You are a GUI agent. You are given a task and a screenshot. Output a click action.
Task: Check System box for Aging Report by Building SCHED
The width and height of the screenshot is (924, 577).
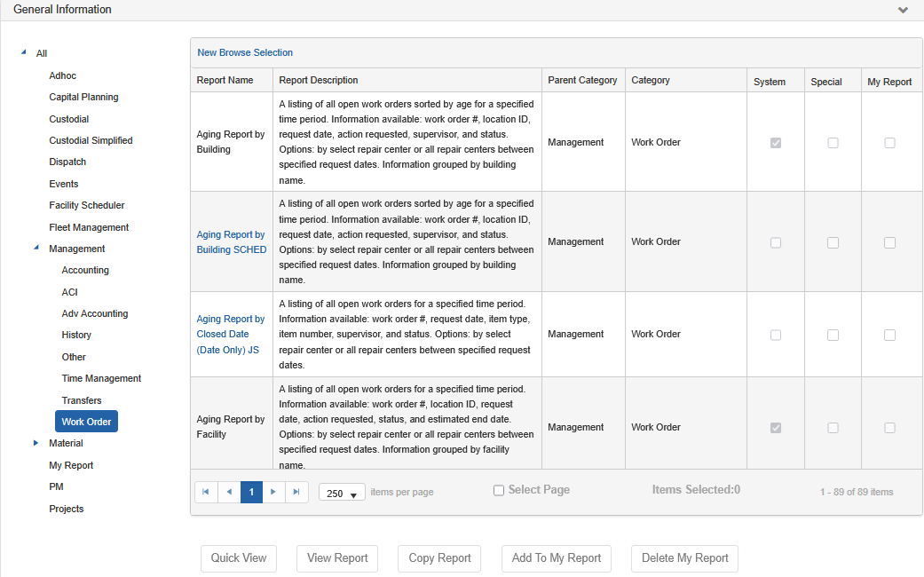click(x=776, y=242)
